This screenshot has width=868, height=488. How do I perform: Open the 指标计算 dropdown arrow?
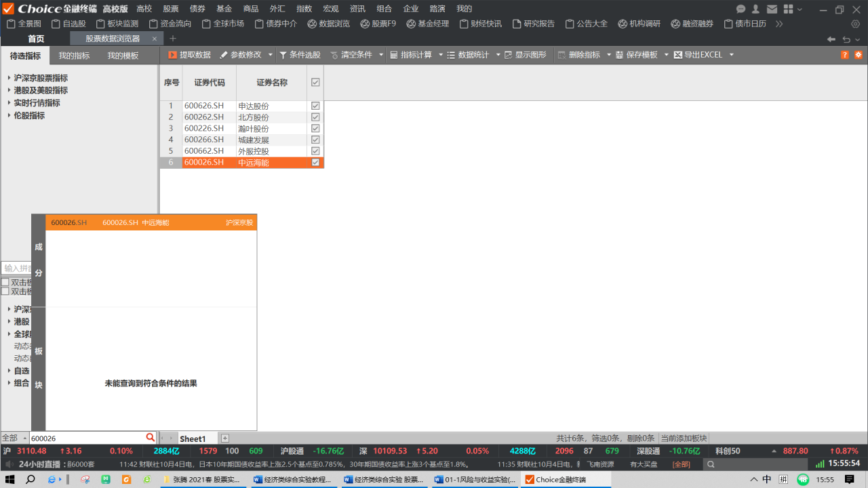point(441,55)
